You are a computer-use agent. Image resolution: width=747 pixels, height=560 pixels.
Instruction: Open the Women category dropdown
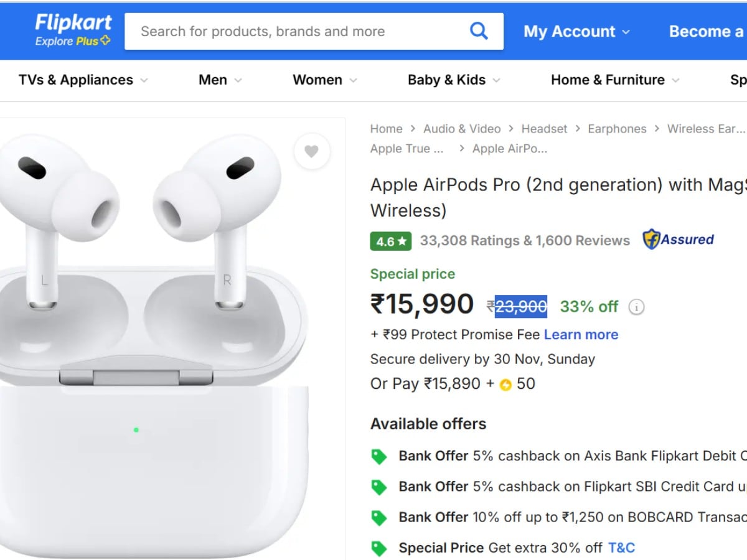coord(324,80)
